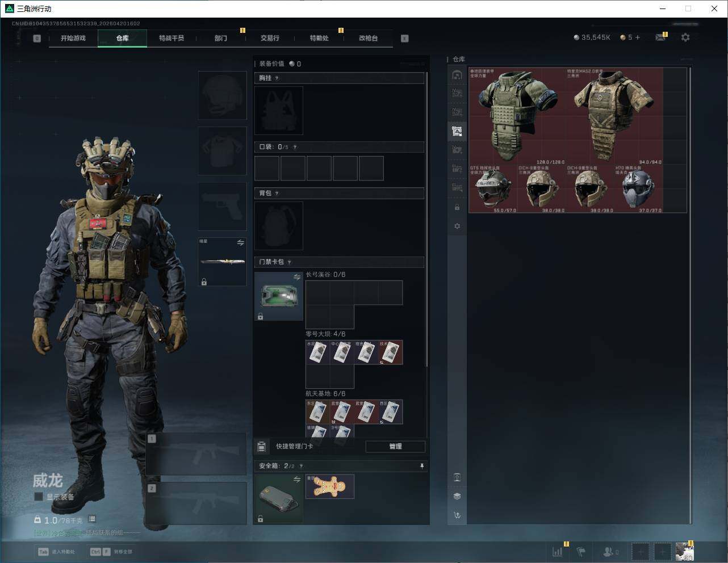Image resolution: width=728 pixels, height=563 pixels.
Task: Click the stacked layers icon in warehouse sidebar
Action: click(x=457, y=496)
